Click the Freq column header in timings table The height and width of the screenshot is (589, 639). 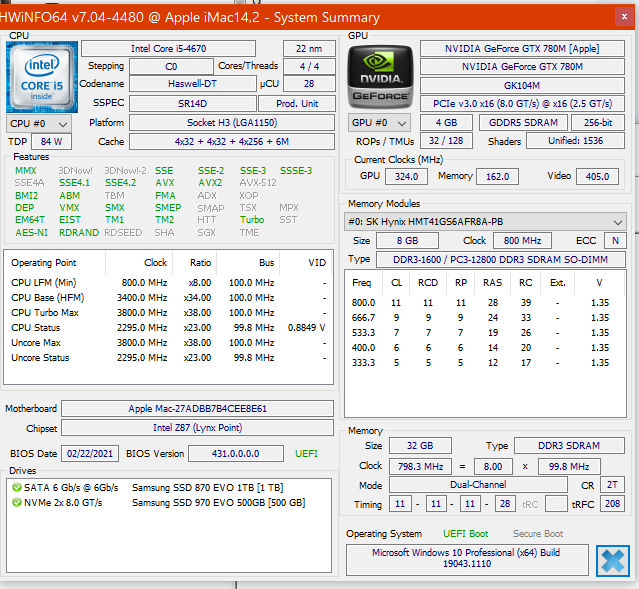pos(361,282)
